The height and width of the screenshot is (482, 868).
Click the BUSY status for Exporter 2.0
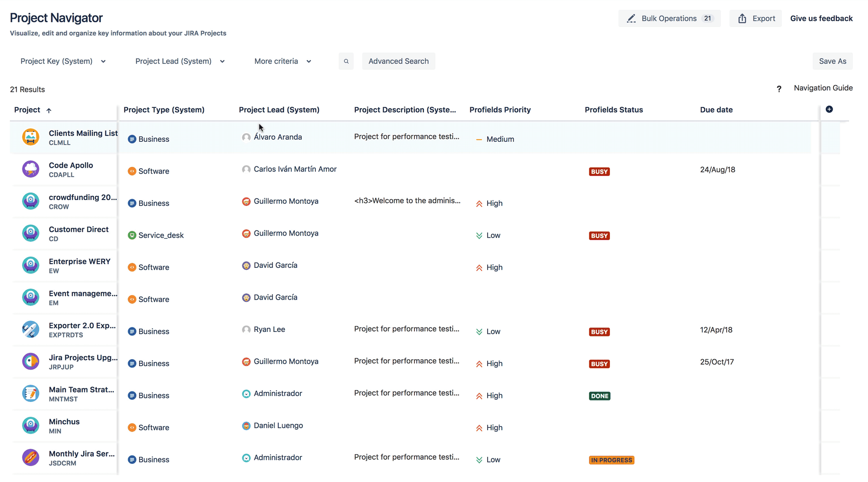[599, 332]
